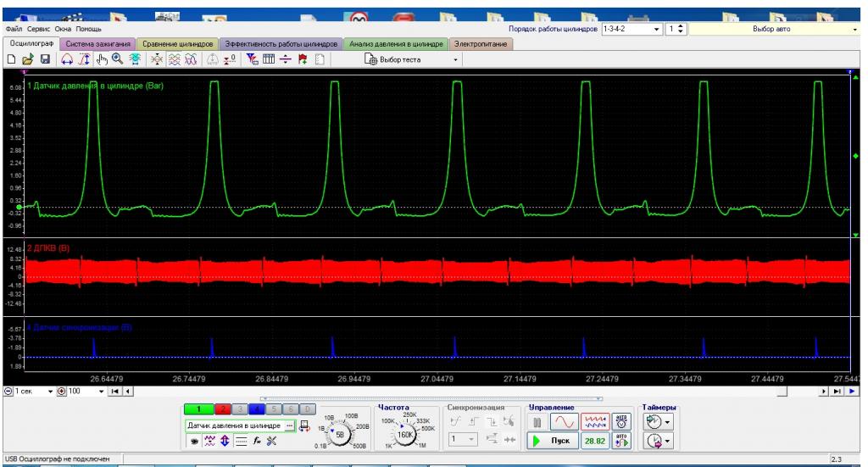Viewport: 868px width, 467px height.
Task: Switch to Сравнение цилиндров tab
Action: [x=177, y=44]
